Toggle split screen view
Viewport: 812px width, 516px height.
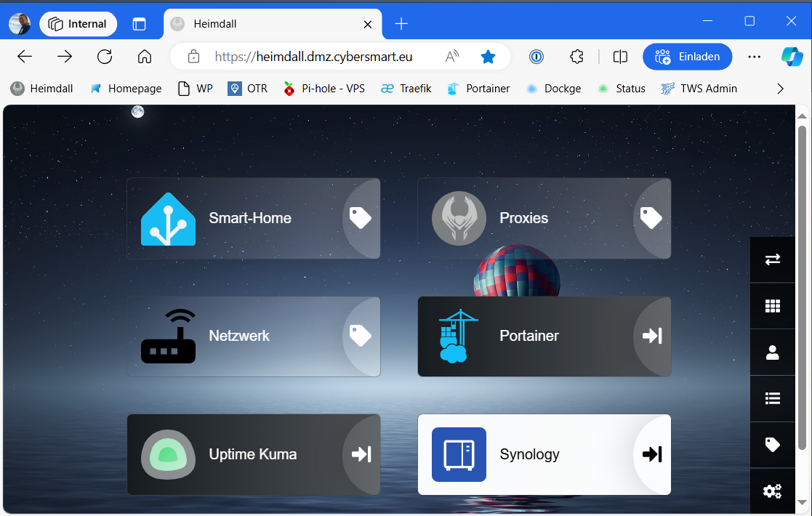coord(620,57)
